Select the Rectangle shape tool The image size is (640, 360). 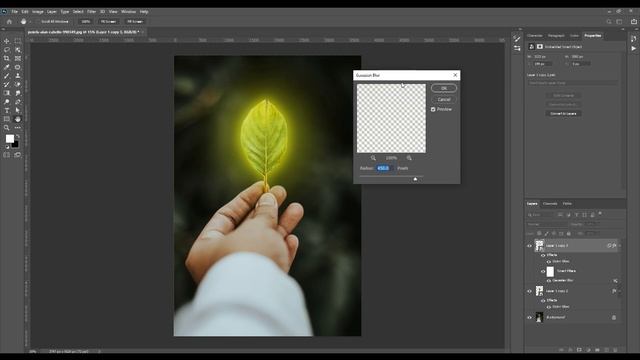[x=7, y=119]
